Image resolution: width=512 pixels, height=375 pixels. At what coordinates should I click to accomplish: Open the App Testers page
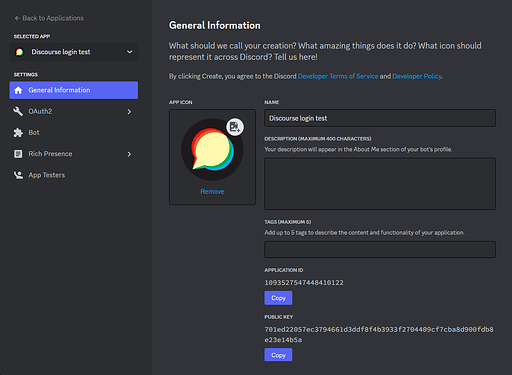74,175
